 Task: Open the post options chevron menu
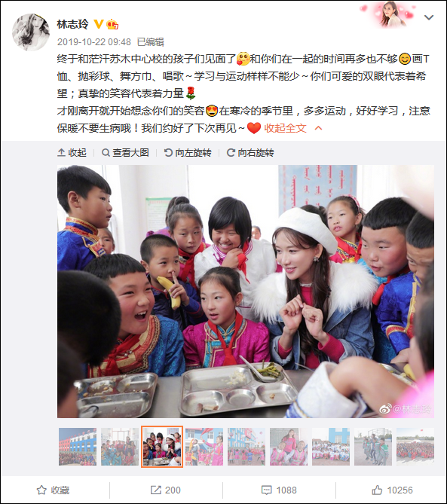(429, 17)
